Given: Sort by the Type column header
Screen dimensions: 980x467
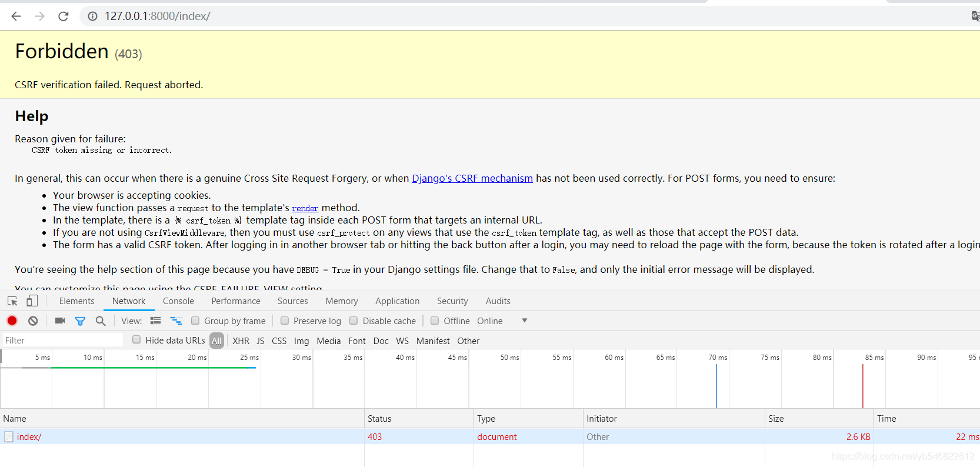Looking at the screenshot, I should click(x=528, y=419).
